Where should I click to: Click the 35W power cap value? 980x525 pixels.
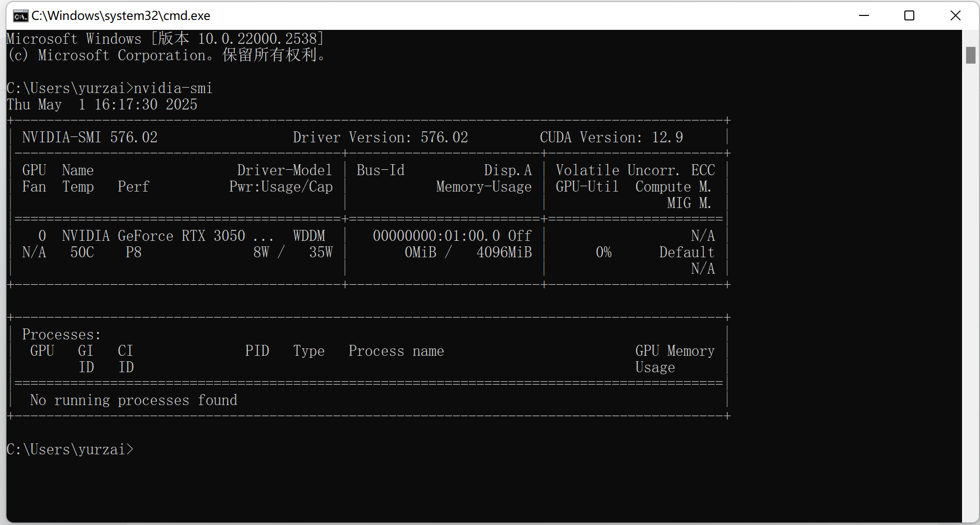(321, 252)
